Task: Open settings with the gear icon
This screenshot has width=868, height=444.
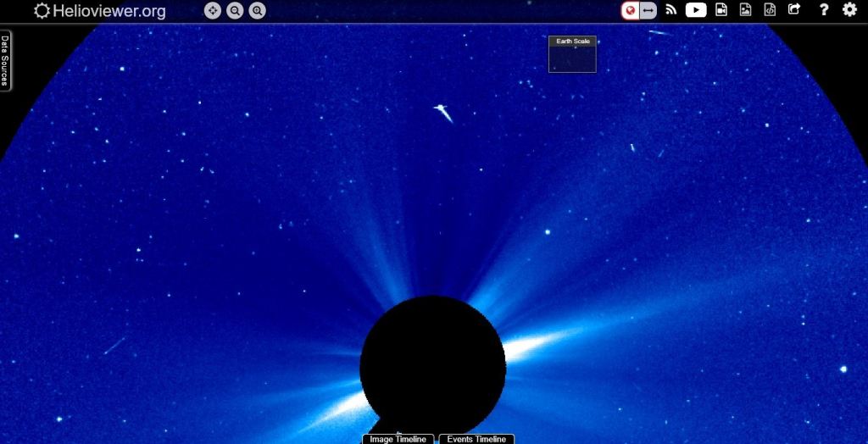Action: pyautogui.click(x=849, y=9)
